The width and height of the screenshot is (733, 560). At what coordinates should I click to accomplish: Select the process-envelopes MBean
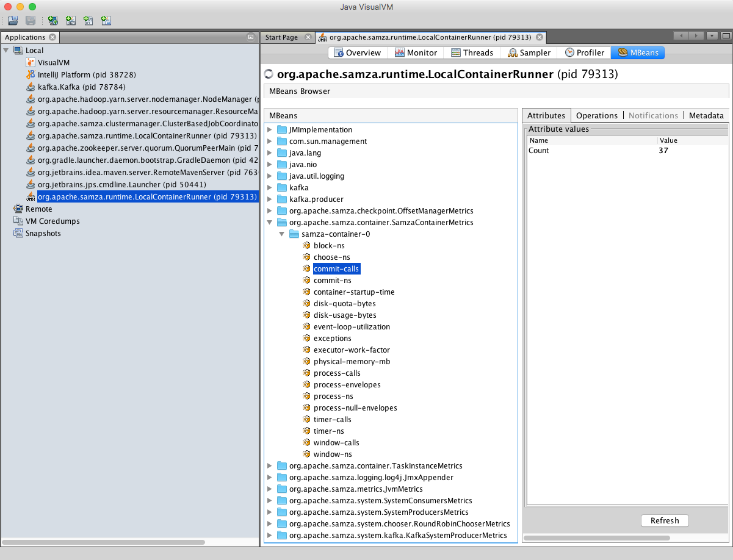[x=347, y=385]
